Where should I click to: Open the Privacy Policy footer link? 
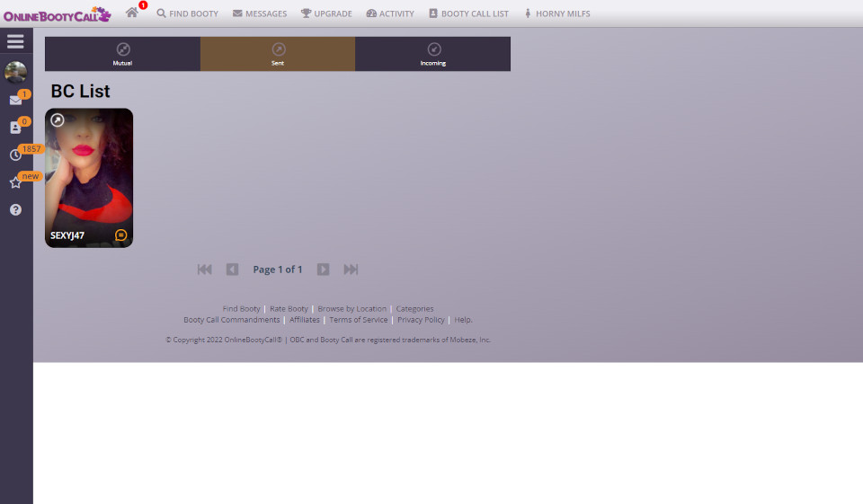[x=421, y=320]
